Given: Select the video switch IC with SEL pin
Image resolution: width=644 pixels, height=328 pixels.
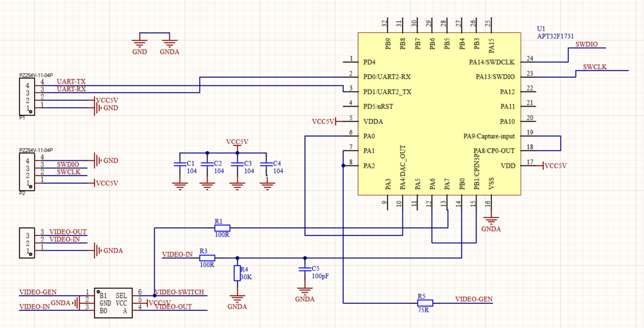Looking at the screenshot, I should 113,303.
